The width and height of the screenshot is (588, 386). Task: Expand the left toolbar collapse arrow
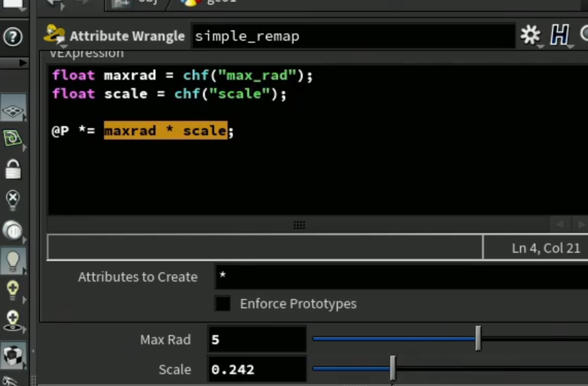coord(23,63)
